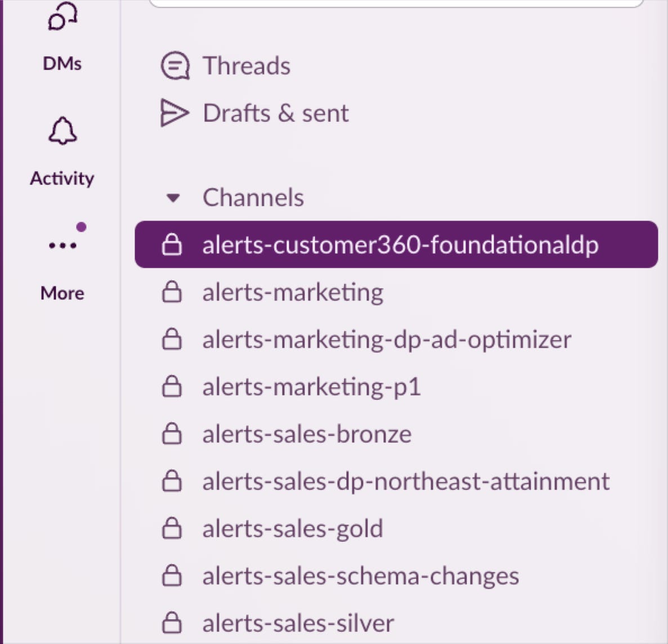Click the Threads speech bubble icon

[174, 66]
